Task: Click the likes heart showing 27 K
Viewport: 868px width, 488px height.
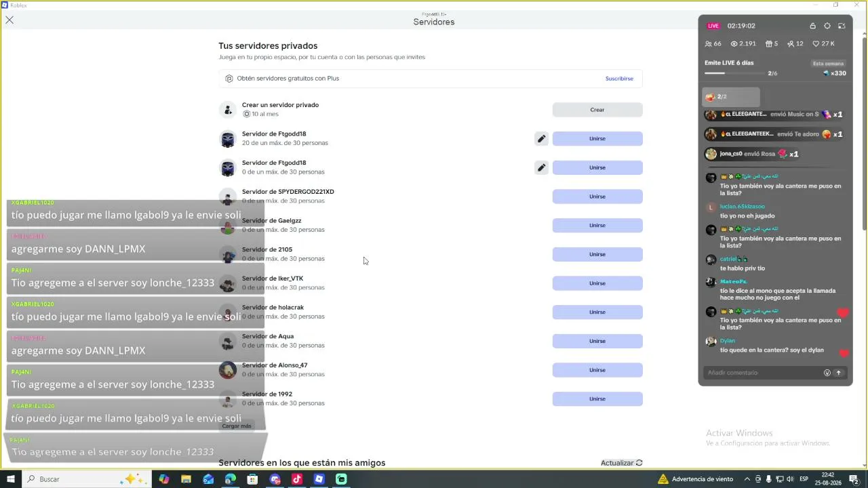Action: [x=824, y=44]
